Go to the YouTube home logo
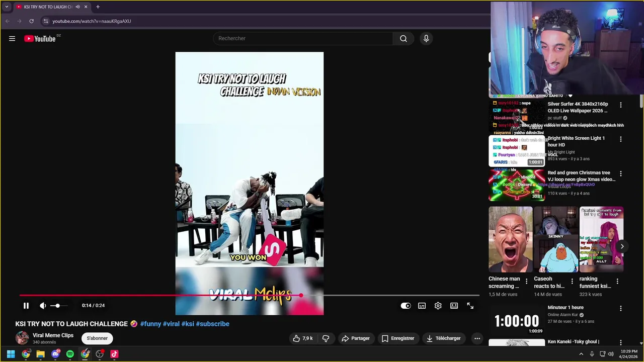 point(40,39)
